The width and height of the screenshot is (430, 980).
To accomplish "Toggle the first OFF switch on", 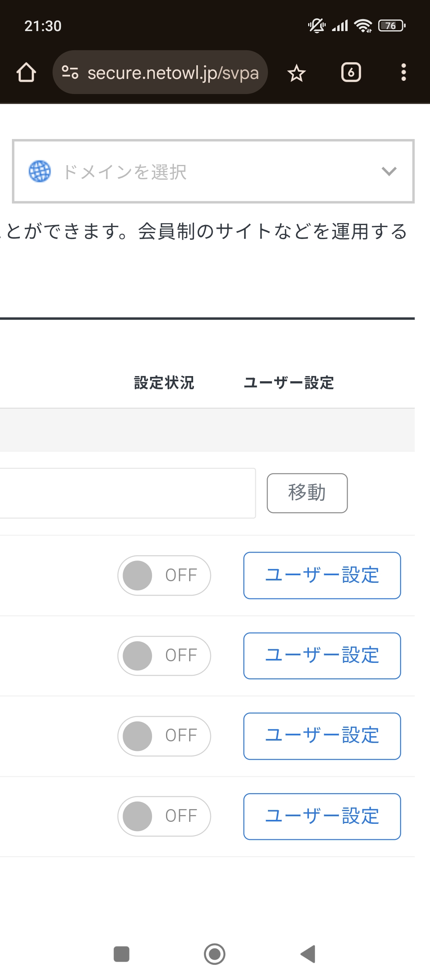I will 164,576.
